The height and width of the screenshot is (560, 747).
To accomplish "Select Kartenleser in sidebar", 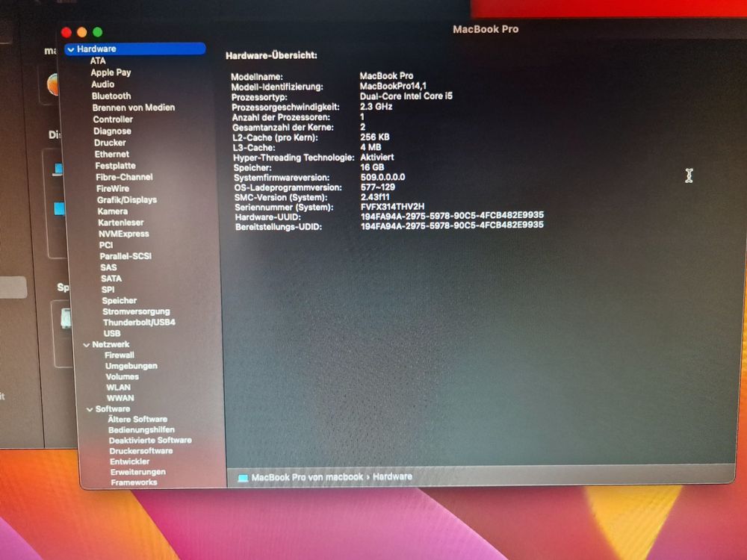I will [121, 223].
